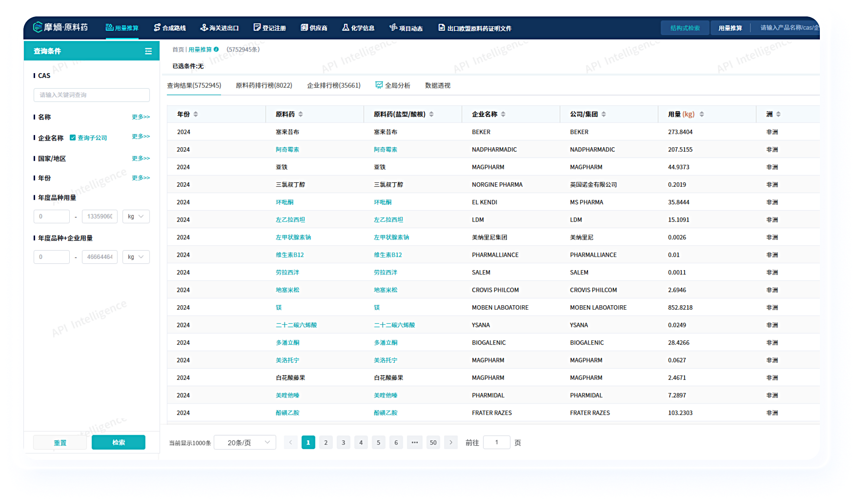The height and width of the screenshot is (504, 858).
Task: Select the 企业排行榜(35661) tab
Action: 334,86
